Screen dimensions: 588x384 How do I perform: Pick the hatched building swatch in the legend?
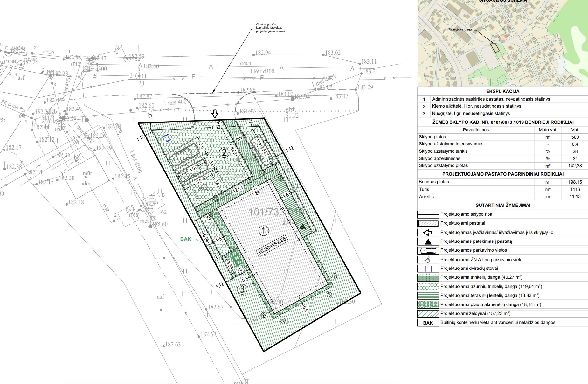428,223
